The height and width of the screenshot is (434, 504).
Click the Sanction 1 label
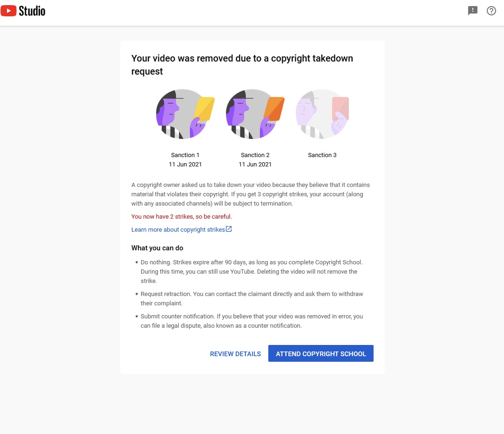click(185, 155)
